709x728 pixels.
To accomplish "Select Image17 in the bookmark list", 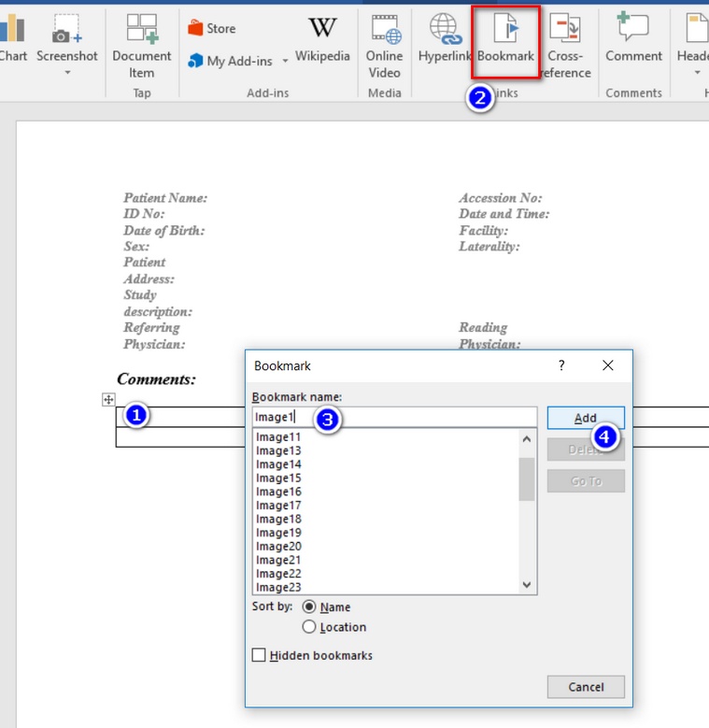I will click(278, 506).
